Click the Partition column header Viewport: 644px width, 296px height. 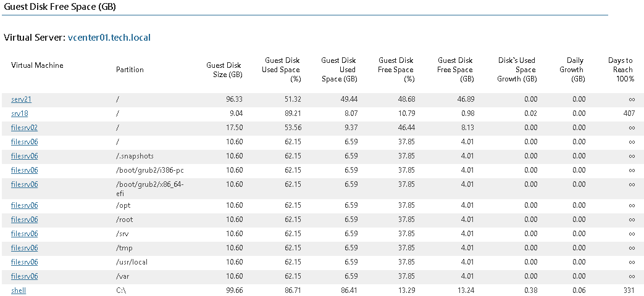[x=130, y=70]
